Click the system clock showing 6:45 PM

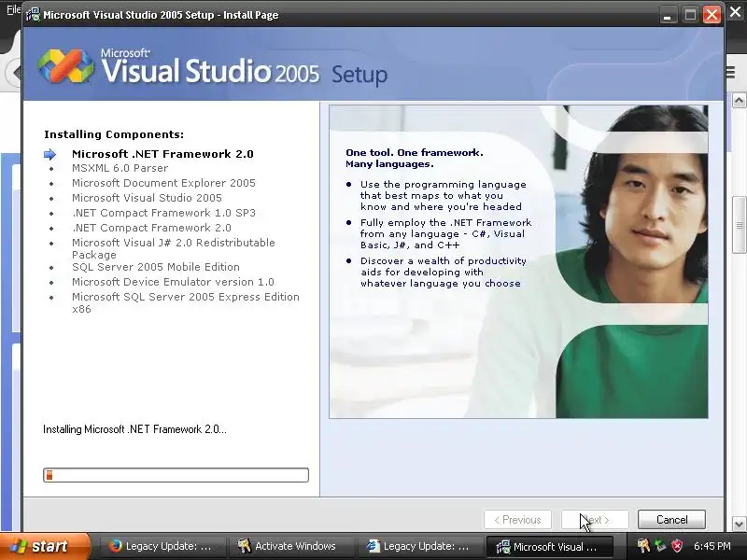tap(712, 546)
